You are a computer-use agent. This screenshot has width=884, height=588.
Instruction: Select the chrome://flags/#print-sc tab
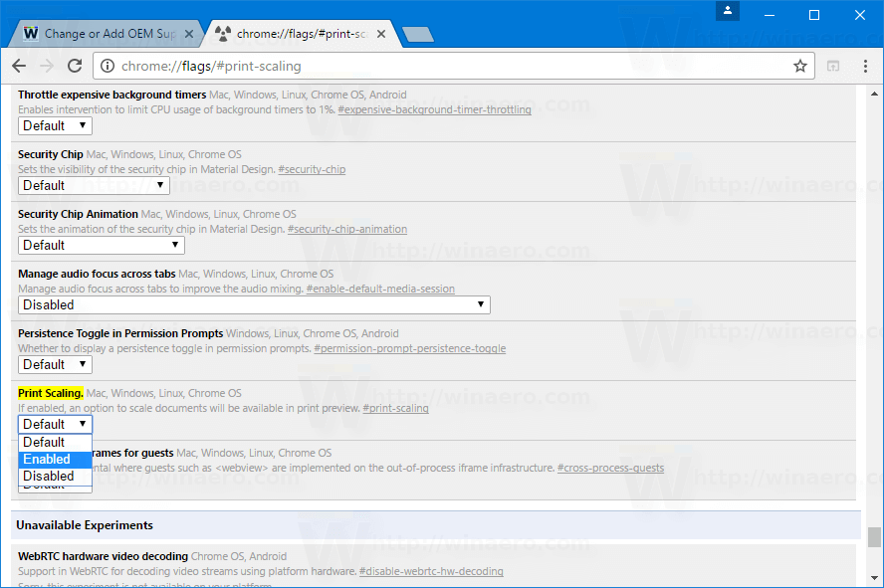302,34
